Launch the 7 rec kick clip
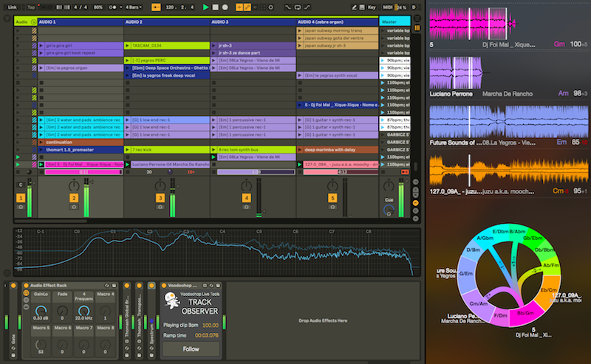The height and width of the screenshot is (364, 591). click(x=127, y=150)
